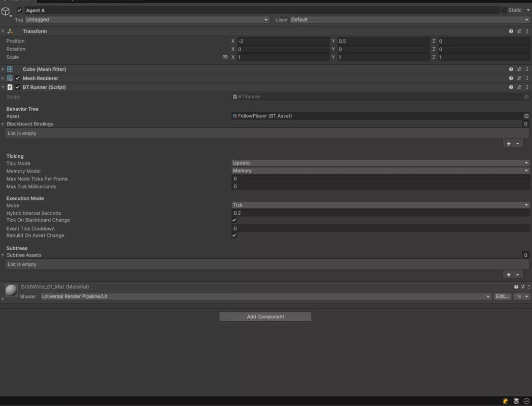Expand the Cube Mesh Filter foldout

[x=3, y=69]
